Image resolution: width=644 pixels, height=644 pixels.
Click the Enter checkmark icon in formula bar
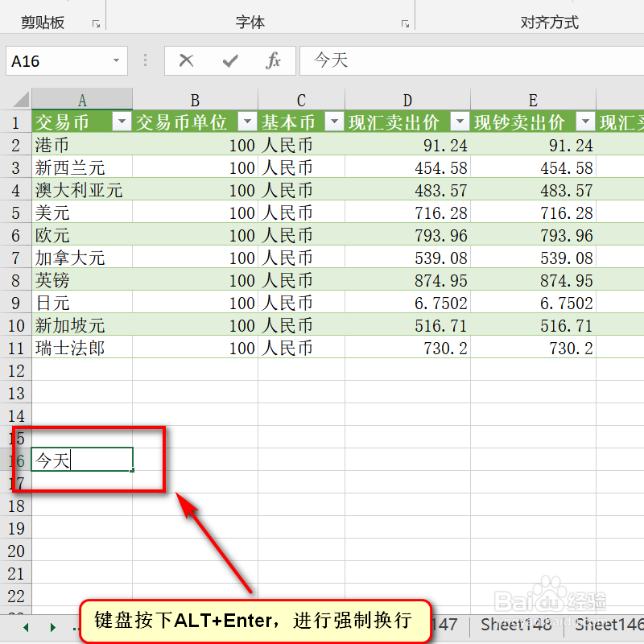coord(229,60)
